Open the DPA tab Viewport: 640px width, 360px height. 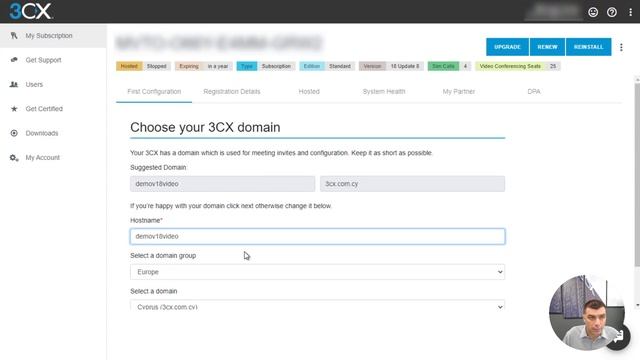click(534, 91)
